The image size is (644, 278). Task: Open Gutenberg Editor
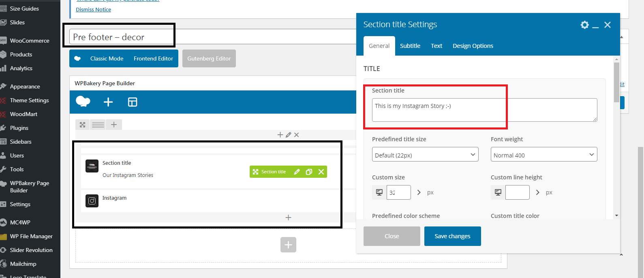coord(209,58)
